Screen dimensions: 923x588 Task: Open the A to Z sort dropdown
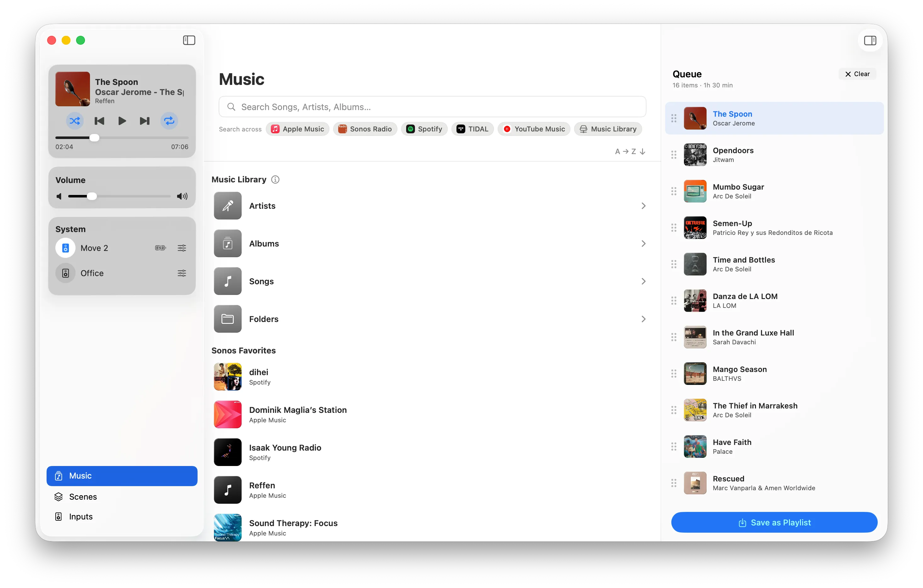coord(630,152)
